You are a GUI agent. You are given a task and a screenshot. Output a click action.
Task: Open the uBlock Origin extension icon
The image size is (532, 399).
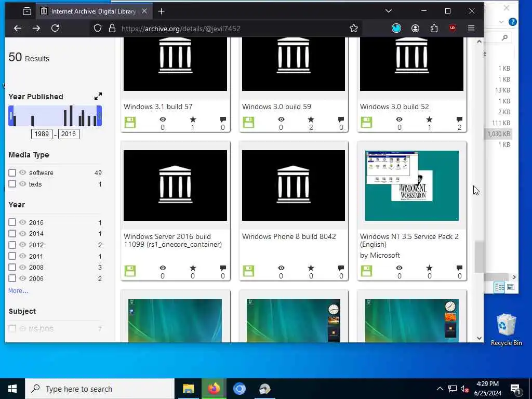pos(453,29)
